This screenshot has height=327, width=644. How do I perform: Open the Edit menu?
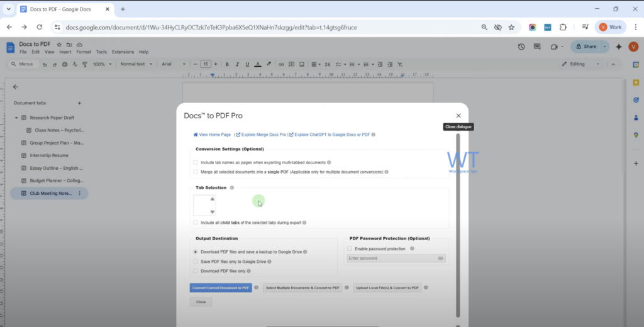pos(36,52)
